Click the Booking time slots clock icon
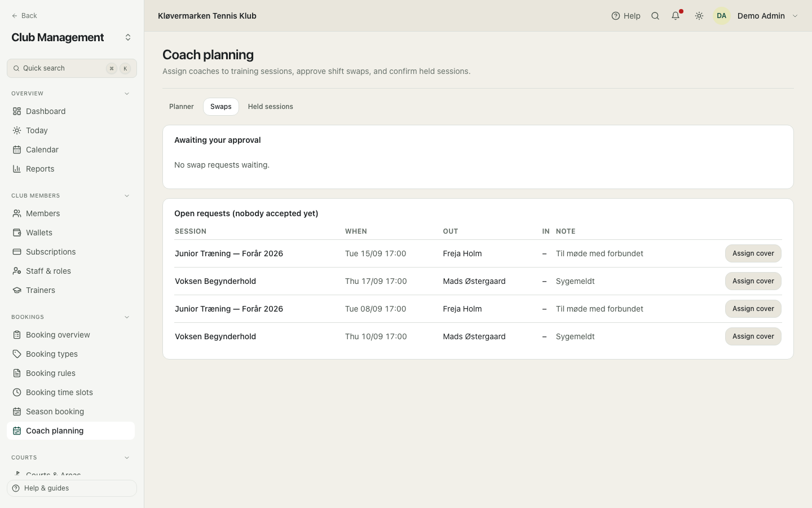The image size is (812, 508). [17, 392]
